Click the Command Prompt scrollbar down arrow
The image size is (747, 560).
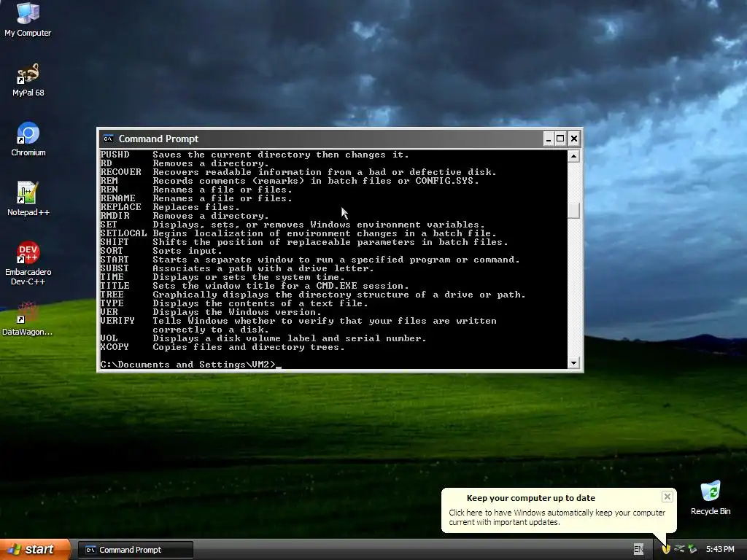coord(573,363)
